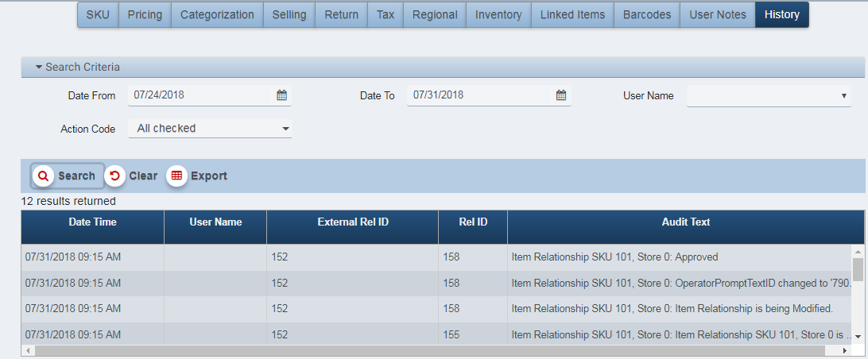
Task: Open the Date To calendar picker icon
Action: pyautogui.click(x=560, y=95)
